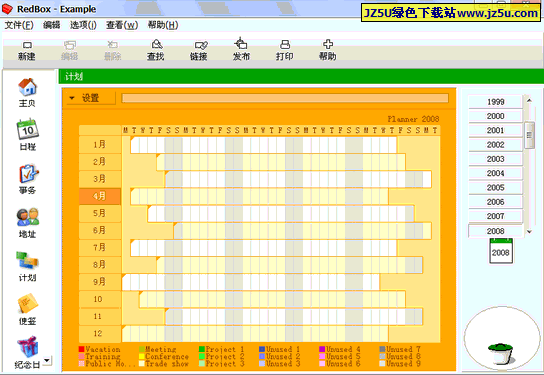Click the year list scrollbar thumb
This screenshot has width=544, height=375.
click(x=529, y=135)
